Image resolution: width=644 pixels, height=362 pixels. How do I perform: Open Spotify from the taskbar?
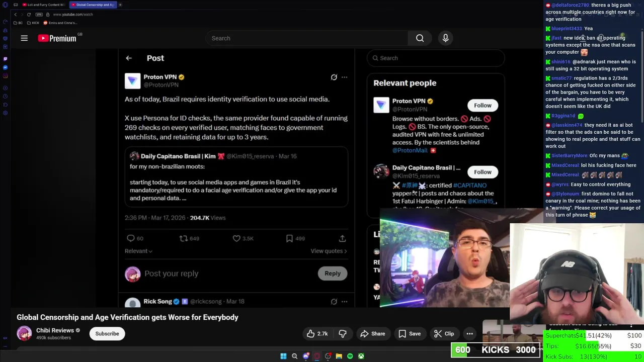350,356
